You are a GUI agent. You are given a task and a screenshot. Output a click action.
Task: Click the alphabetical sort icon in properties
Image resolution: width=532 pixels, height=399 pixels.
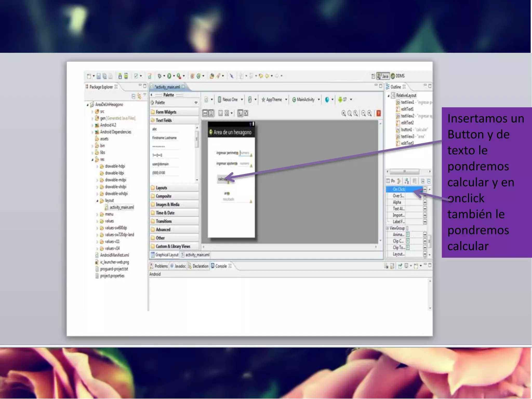(407, 181)
